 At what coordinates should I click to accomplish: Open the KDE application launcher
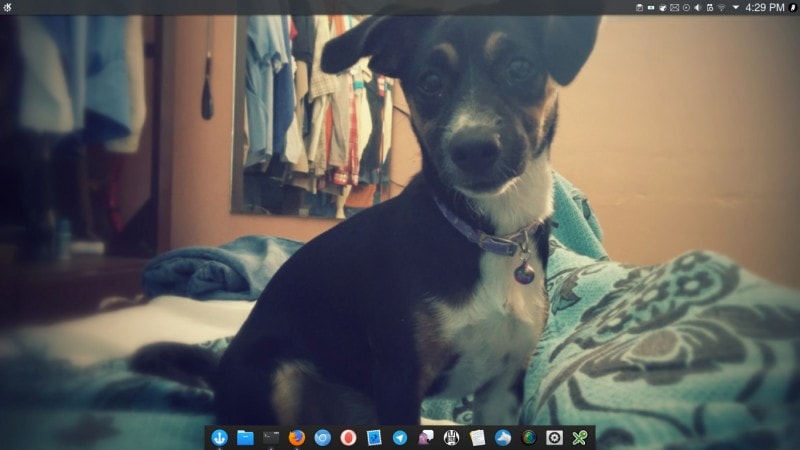(x=7, y=7)
